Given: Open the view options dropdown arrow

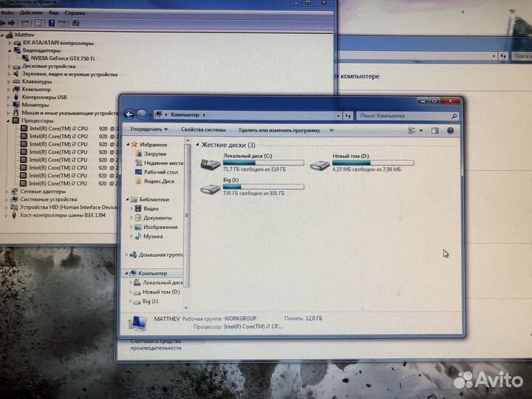Looking at the screenshot, I should click(421, 130).
